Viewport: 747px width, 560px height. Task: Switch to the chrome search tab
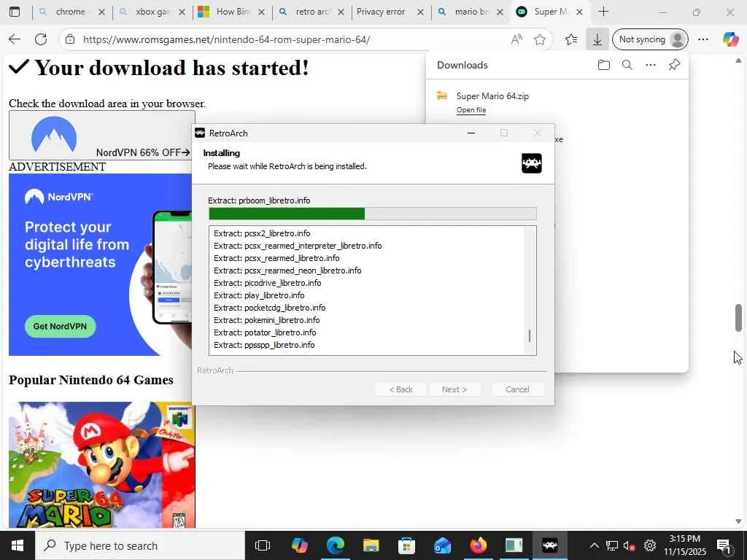(72, 12)
